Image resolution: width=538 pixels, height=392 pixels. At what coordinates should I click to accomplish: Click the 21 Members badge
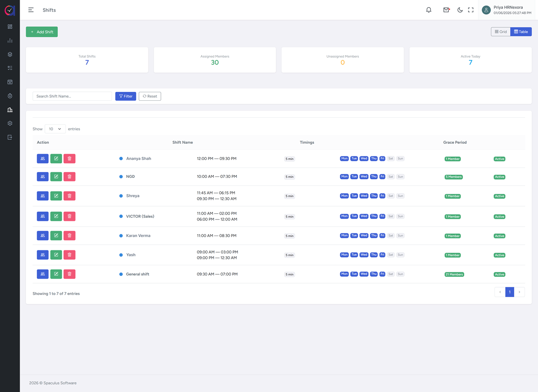tap(454, 274)
